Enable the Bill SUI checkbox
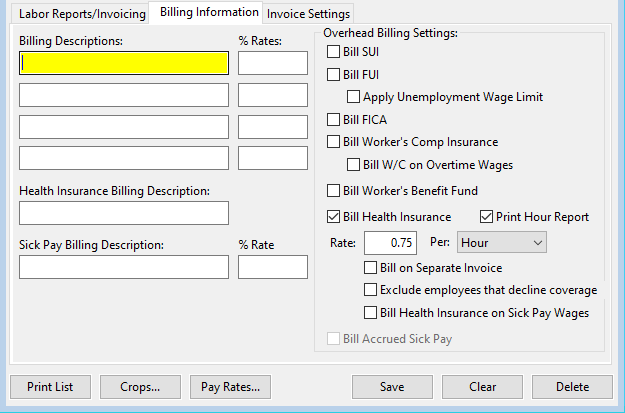The height and width of the screenshot is (413, 625). tap(335, 52)
